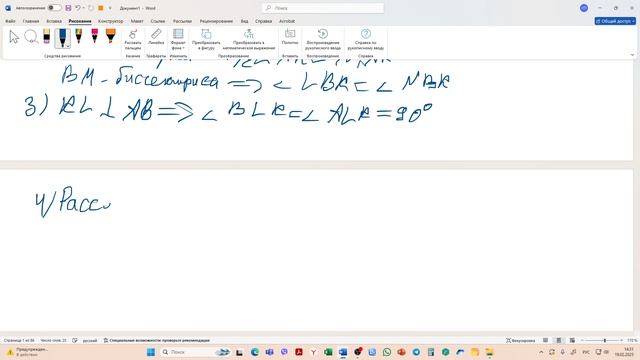Expand the Undo history dropdown arrow
640x360 pixels.
[x=84, y=8]
